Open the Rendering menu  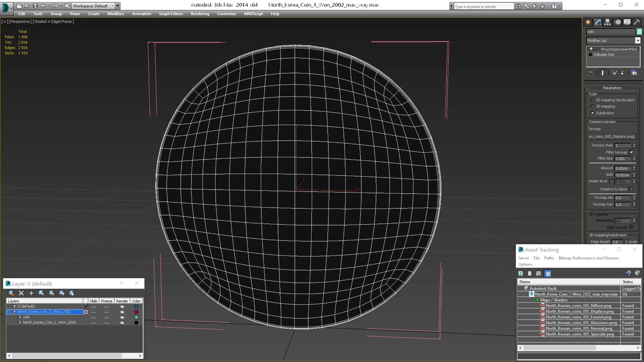pyautogui.click(x=200, y=14)
